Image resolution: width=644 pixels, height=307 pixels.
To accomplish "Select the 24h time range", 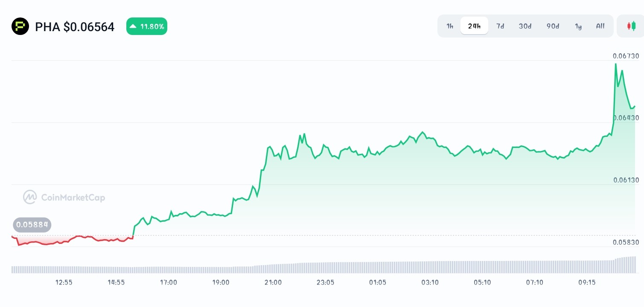I will pyautogui.click(x=474, y=26).
